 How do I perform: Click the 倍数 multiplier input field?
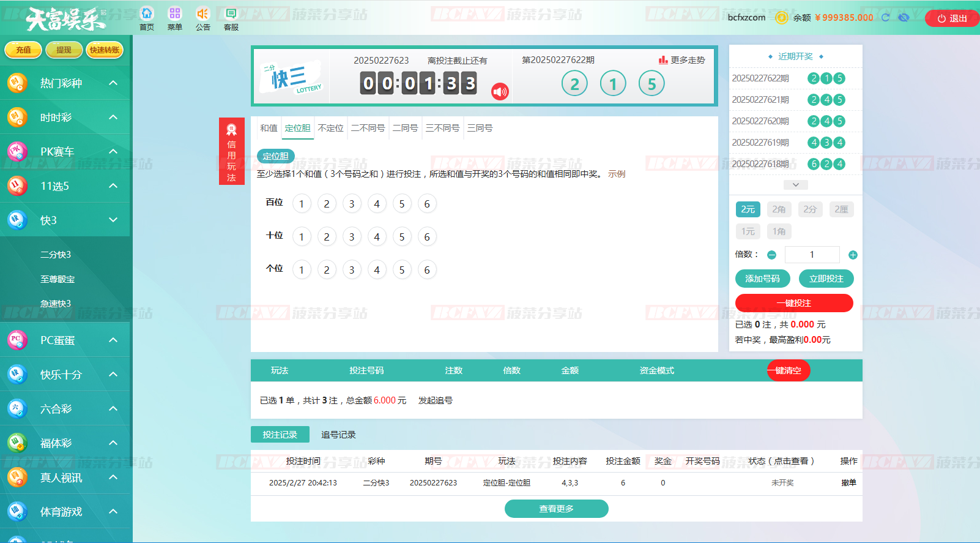click(x=812, y=255)
